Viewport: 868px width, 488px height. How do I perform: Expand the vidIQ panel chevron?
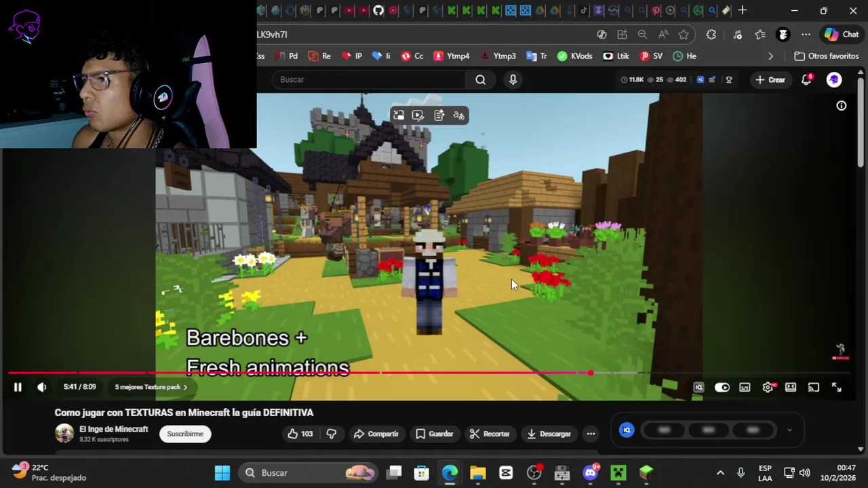[789, 430]
